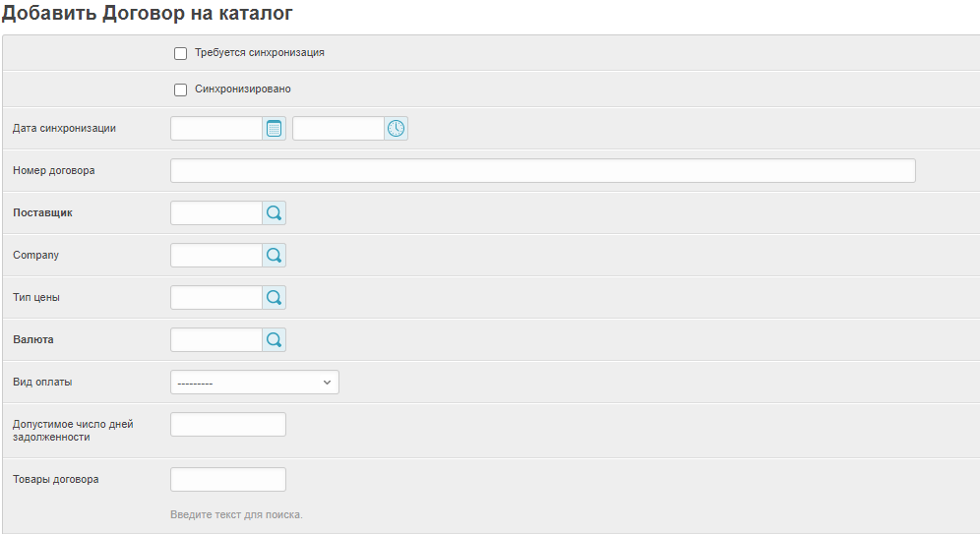Viewport: 980px width, 534px height.
Task: Click the bold Валюта field label
Action: click(x=33, y=339)
